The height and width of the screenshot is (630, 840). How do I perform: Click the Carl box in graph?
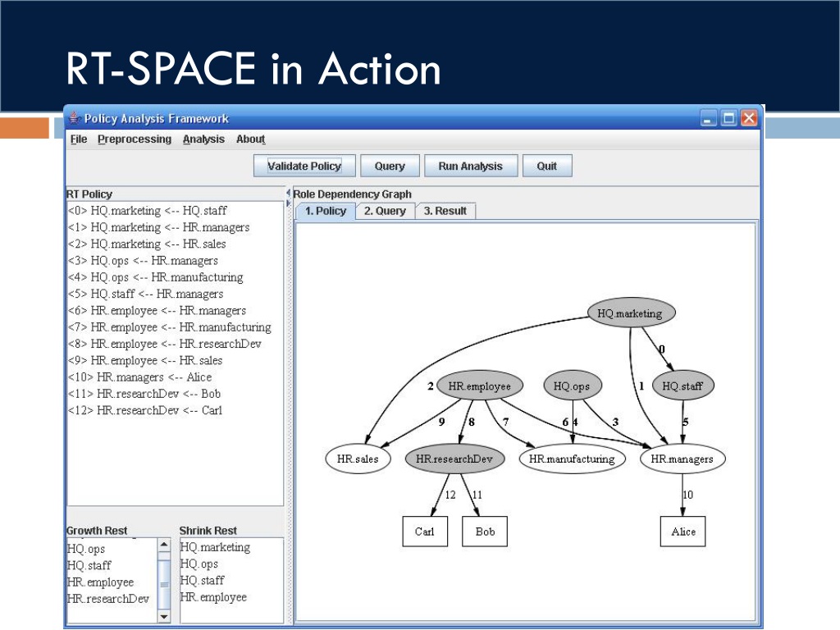point(425,532)
